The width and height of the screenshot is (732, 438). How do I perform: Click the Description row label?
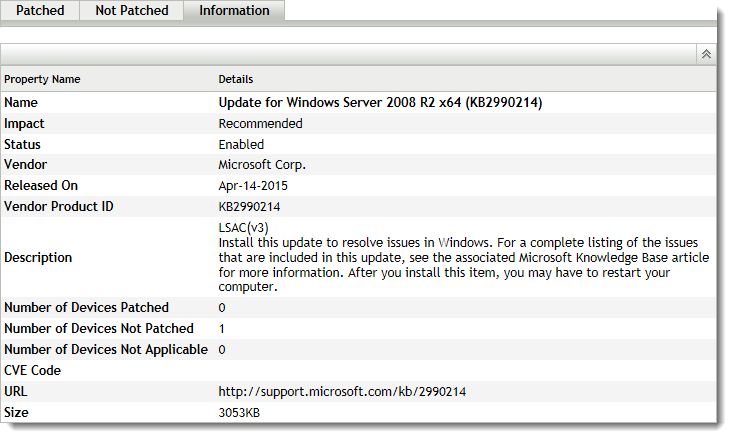tap(38, 258)
